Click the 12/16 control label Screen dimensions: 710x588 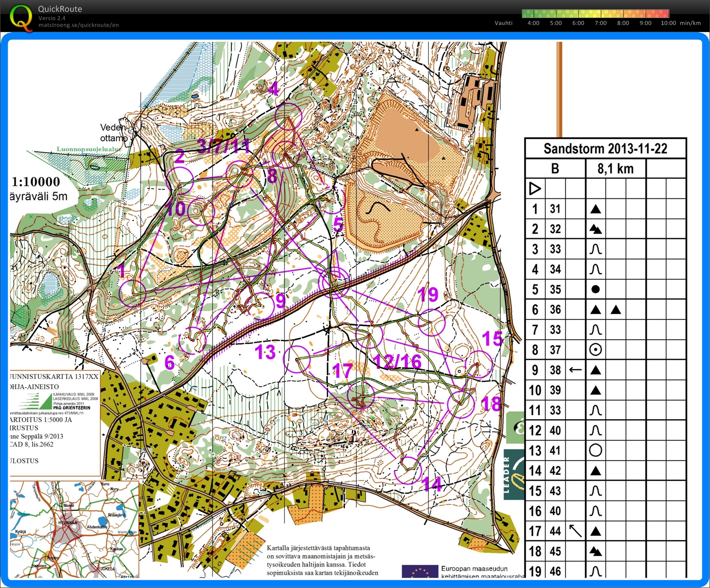click(397, 362)
